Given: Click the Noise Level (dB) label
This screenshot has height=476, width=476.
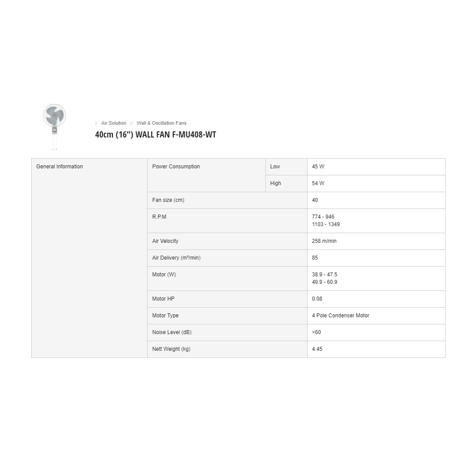Looking at the screenshot, I should click(x=172, y=332).
